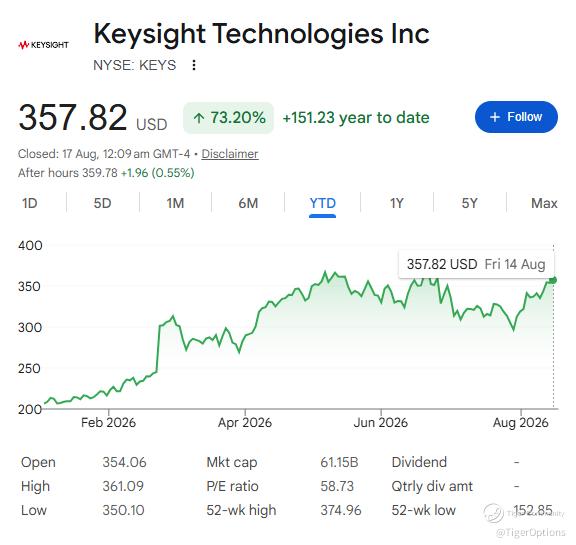Follow Keysight Technologies stock
This screenshot has height=545, width=576.
[x=516, y=117]
